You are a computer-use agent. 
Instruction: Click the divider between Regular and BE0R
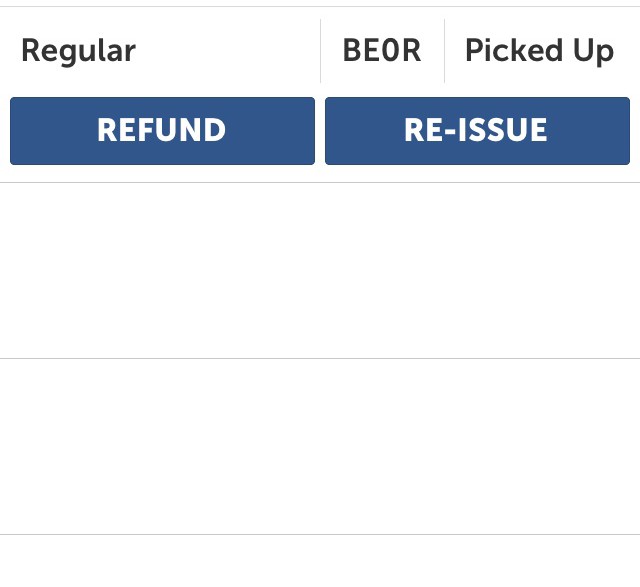(x=321, y=51)
